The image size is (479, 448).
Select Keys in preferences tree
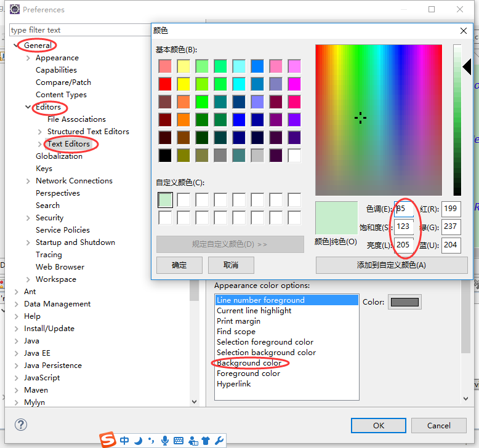(44, 169)
